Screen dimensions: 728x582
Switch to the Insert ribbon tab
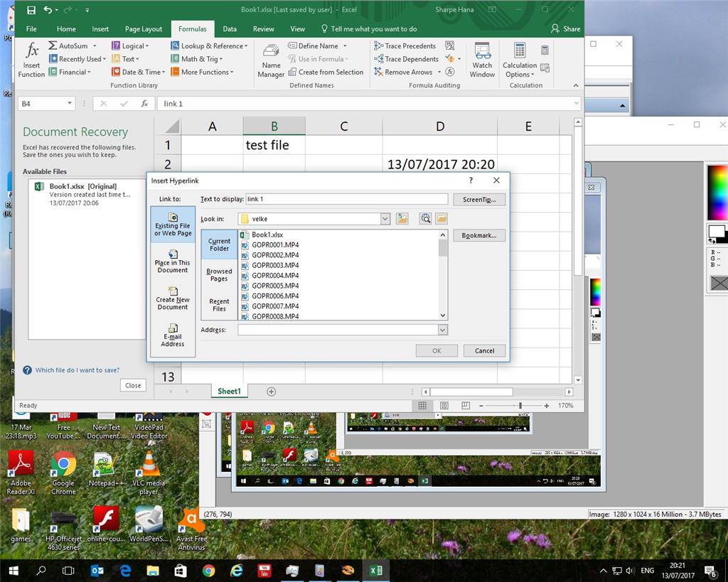[100, 28]
